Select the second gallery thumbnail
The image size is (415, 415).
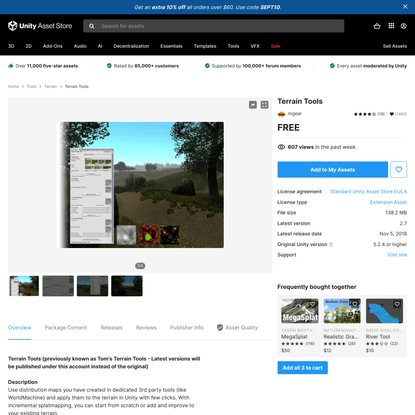(58, 286)
